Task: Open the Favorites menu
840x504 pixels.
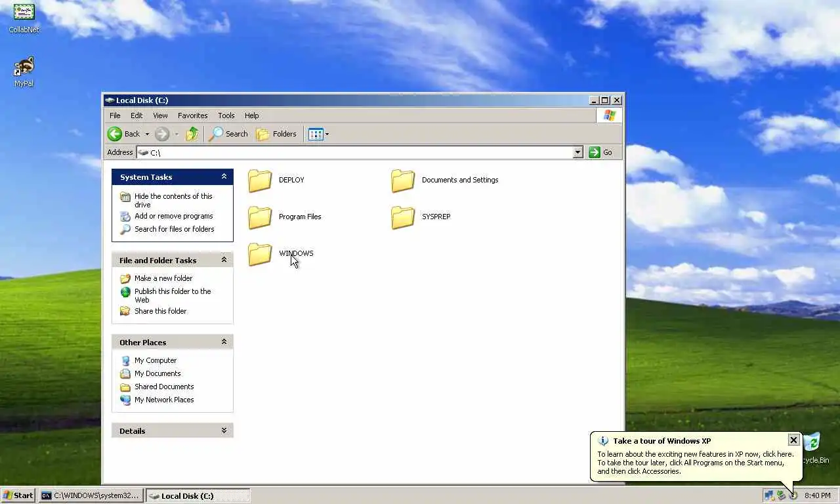Action: (x=192, y=115)
